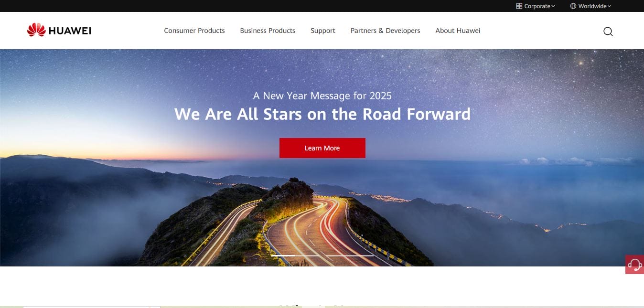
Task: Open search with the magnifier icon
Action: click(x=608, y=32)
